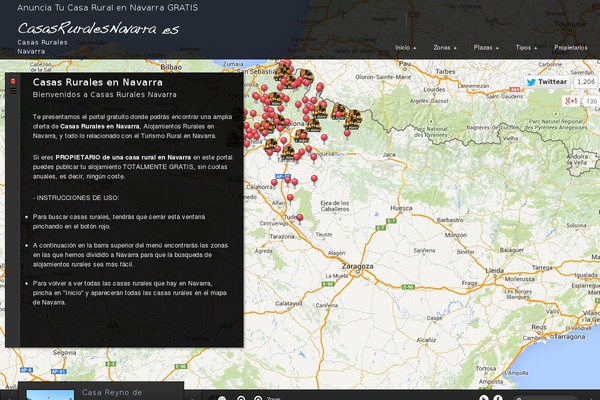Click the Tortosa label on the map
This screenshot has width=600, height=400.
point(486,369)
